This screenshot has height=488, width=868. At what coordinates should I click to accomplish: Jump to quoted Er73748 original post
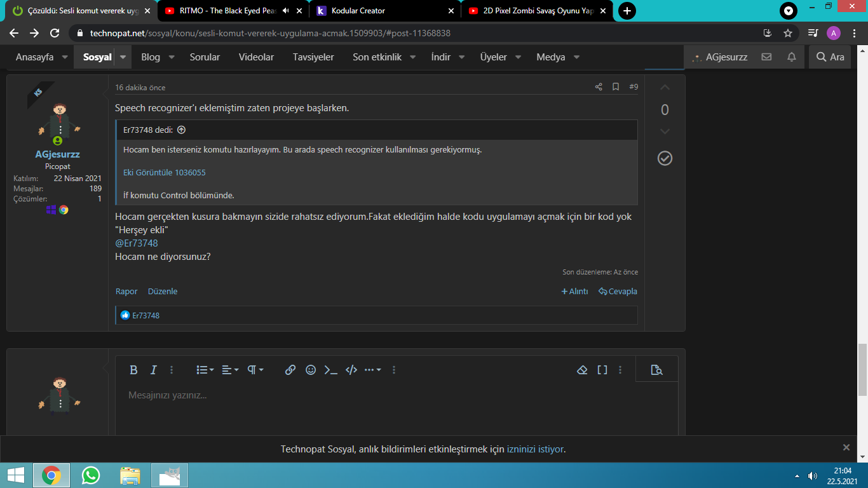[181, 130]
